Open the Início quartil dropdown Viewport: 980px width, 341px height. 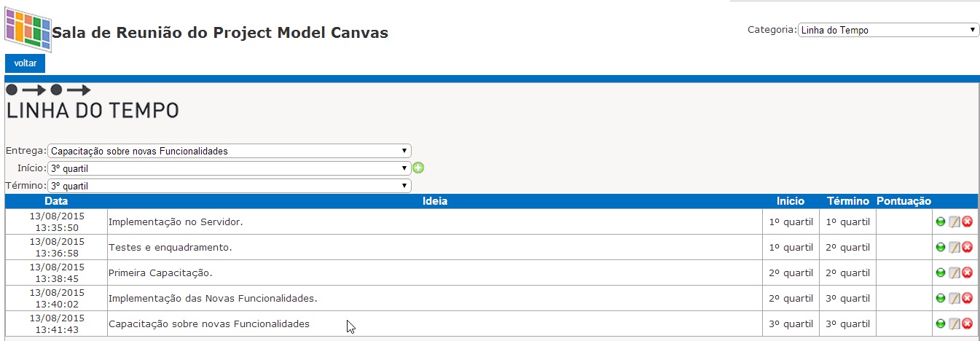(229, 168)
